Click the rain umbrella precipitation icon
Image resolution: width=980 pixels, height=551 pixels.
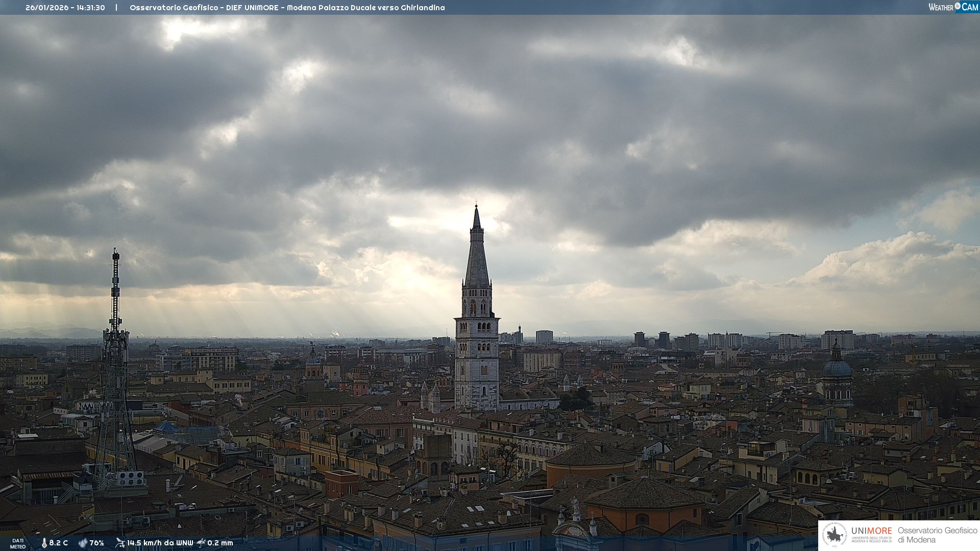(201, 543)
